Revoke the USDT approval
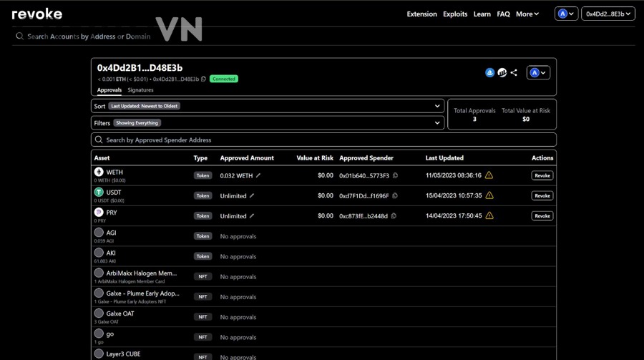Image resolution: width=644 pixels, height=360 pixels. [542, 195]
